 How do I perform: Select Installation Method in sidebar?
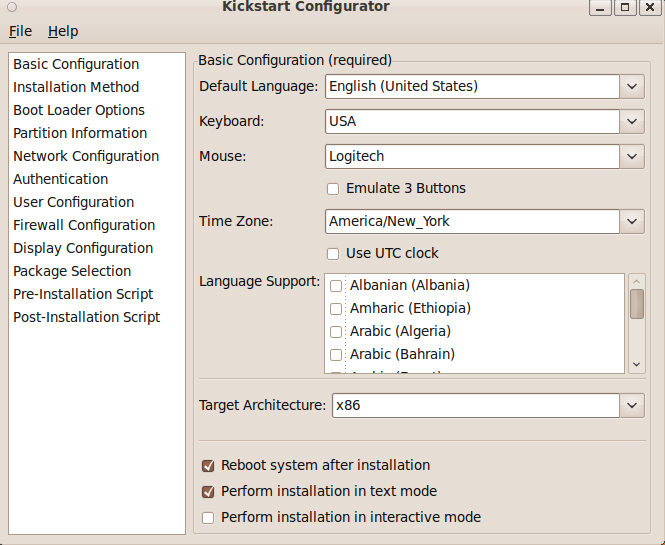pyautogui.click(x=76, y=87)
